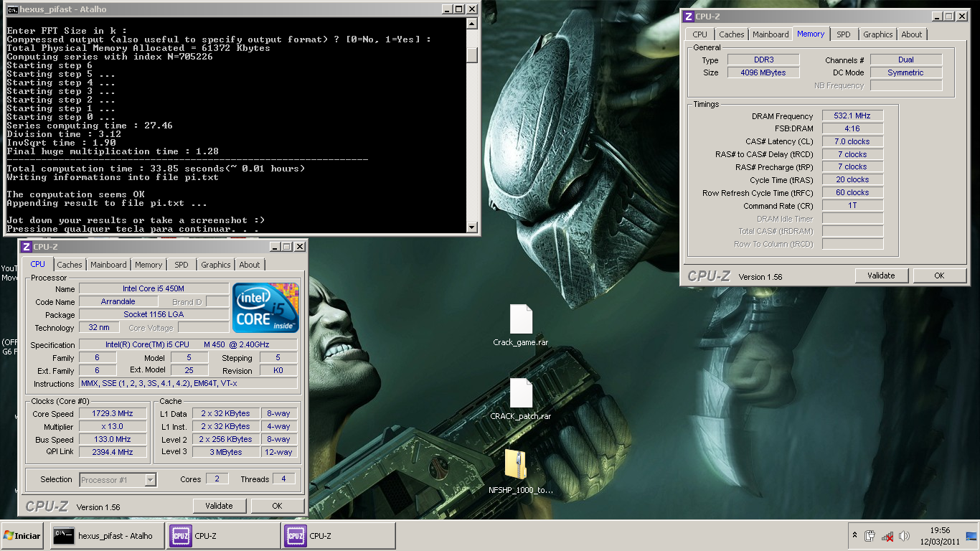Click memory Type DDR3 field

763,60
